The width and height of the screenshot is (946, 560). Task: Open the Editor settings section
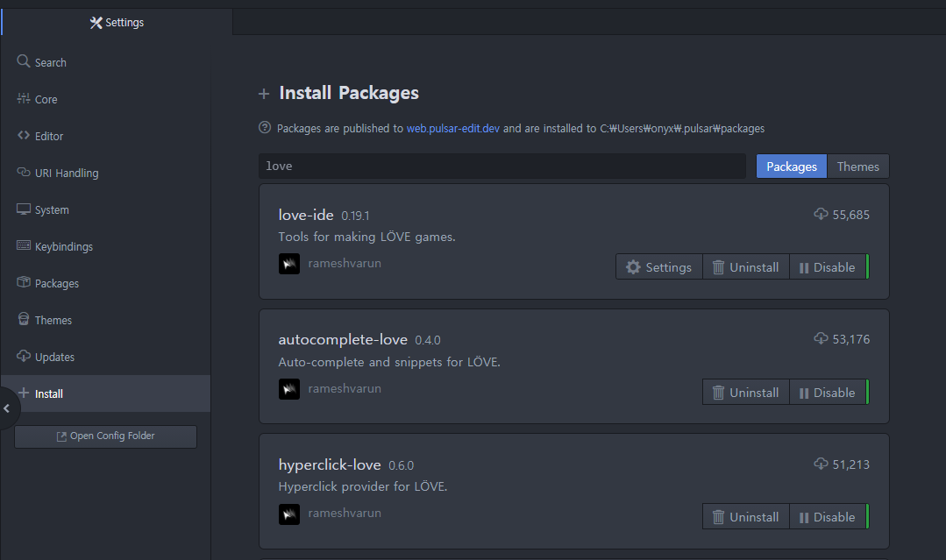coord(105,136)
